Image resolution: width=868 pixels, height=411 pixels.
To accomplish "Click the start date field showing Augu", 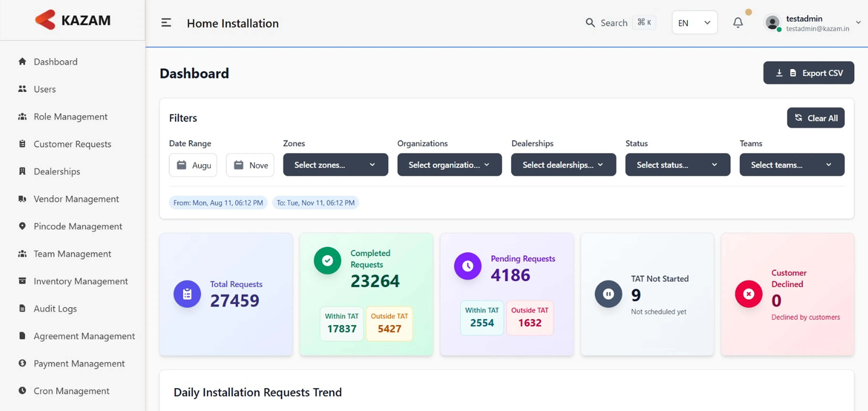I will [193, 165].
